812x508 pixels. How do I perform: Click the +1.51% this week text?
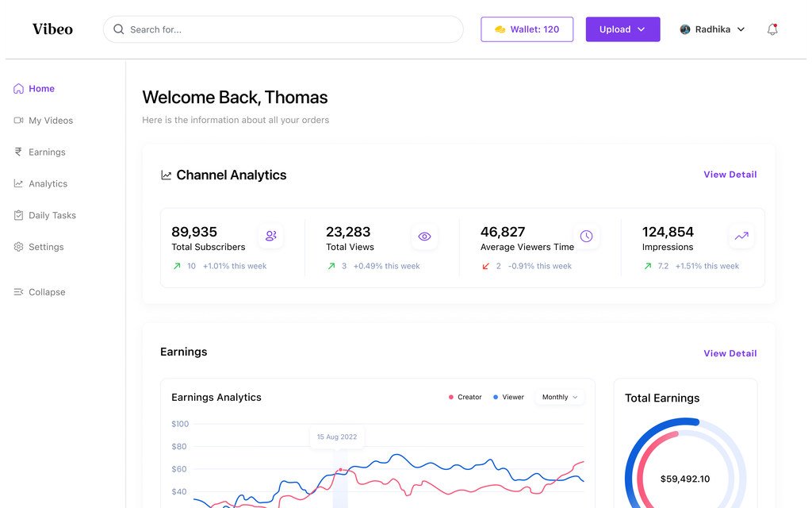[x=707, y=266]
